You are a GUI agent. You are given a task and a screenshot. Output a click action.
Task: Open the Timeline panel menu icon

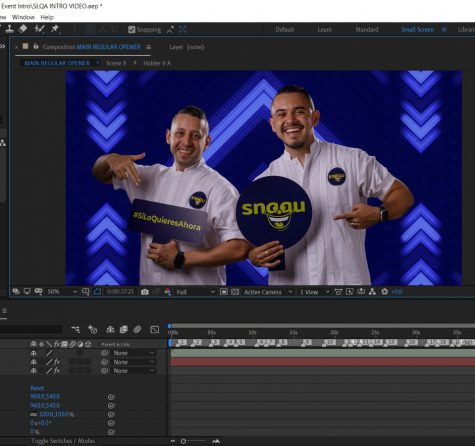[x=4, y=311]
